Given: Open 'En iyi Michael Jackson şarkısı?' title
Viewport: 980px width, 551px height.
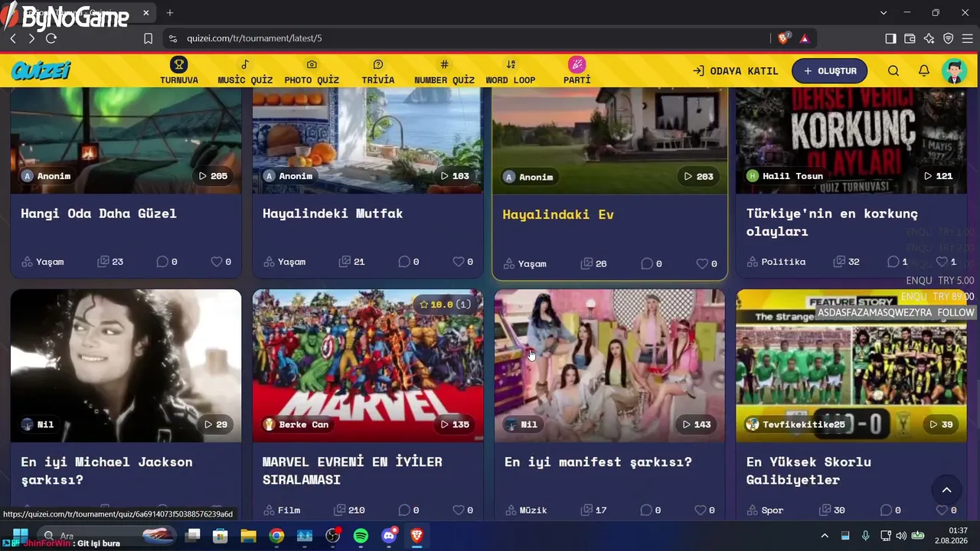Looking at the screenshot, I should pos(106,471).
